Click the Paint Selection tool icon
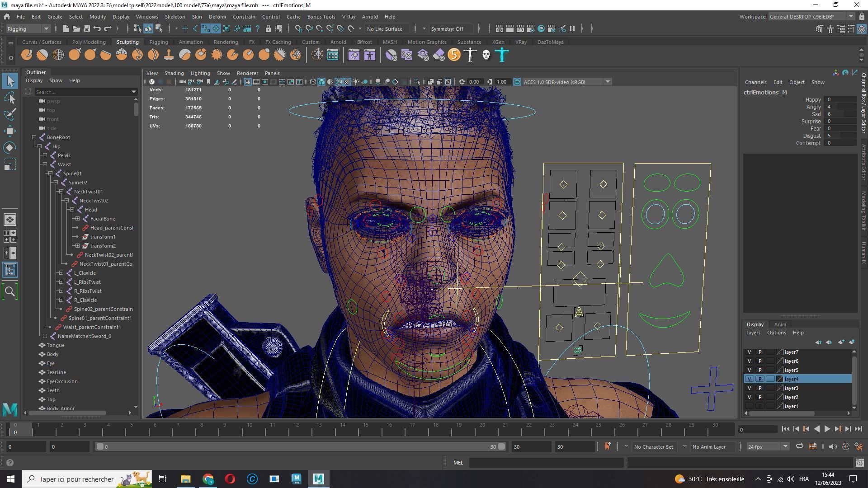 pos(10,114)
